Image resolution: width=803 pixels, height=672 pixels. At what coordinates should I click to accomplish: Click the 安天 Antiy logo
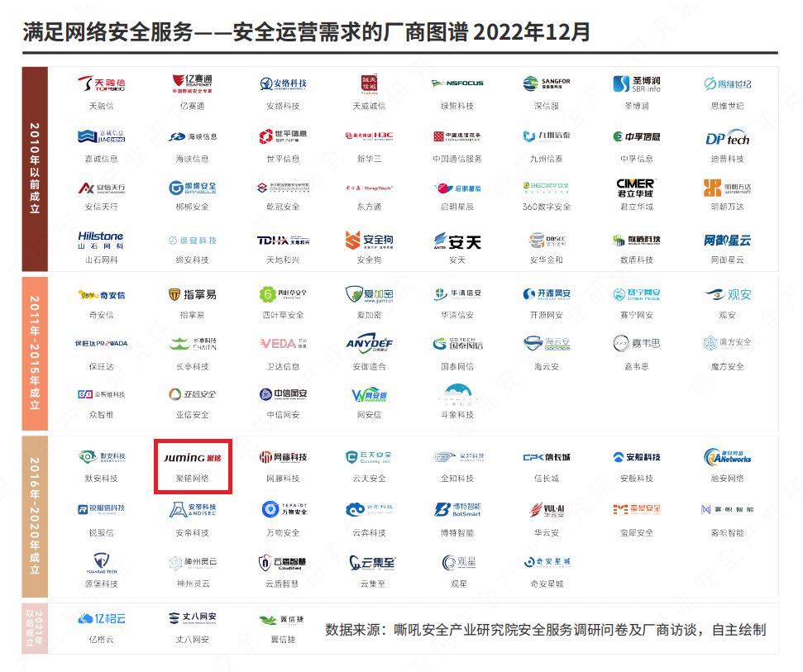pos(457,241)
